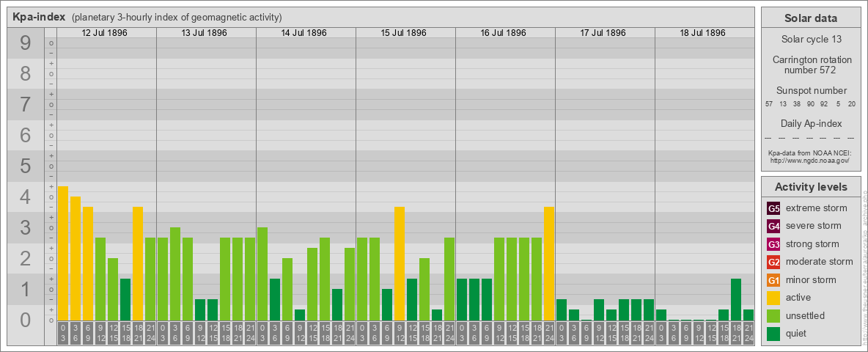Click the '9 12' hour label under 15 Jul
Image resolution: width=868 pixels, height=352 pixels.
coord(400,333)
